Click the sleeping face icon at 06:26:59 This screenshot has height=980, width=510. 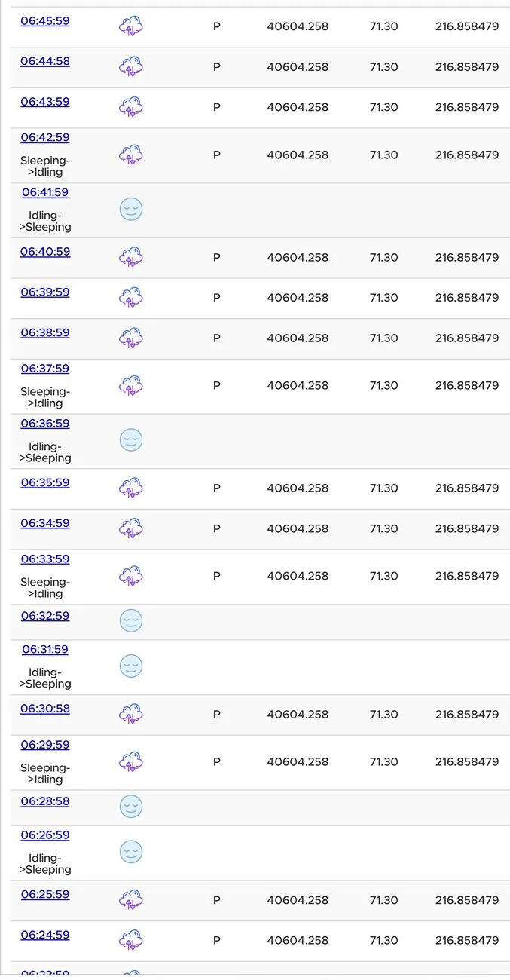(x=131, y=852)
